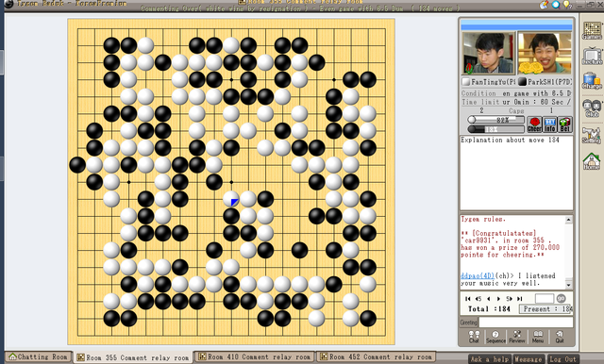This screenshot has width=604, height=364.
Task: Step back five moves
Action: [478, 299]
